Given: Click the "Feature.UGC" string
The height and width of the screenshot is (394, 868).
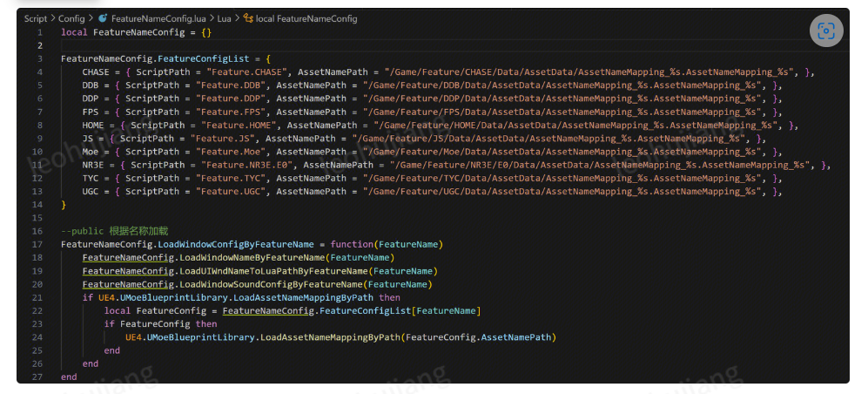Looking at the screenshot, I should tap(231, 192).
